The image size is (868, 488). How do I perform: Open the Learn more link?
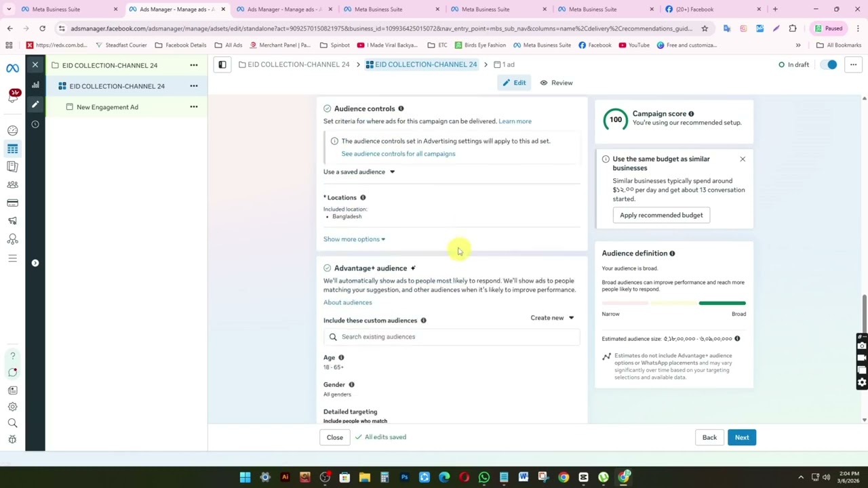coord(515,121)
